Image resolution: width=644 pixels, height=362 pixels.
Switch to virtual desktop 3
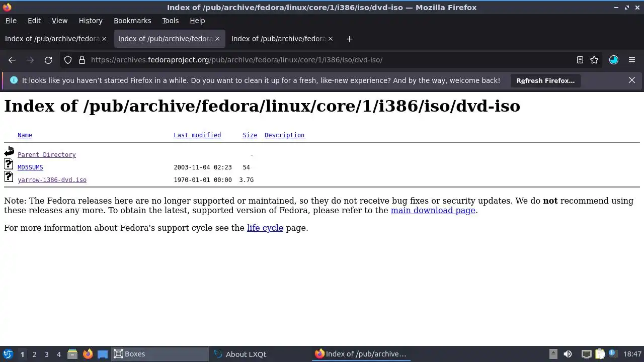[46, 354]
